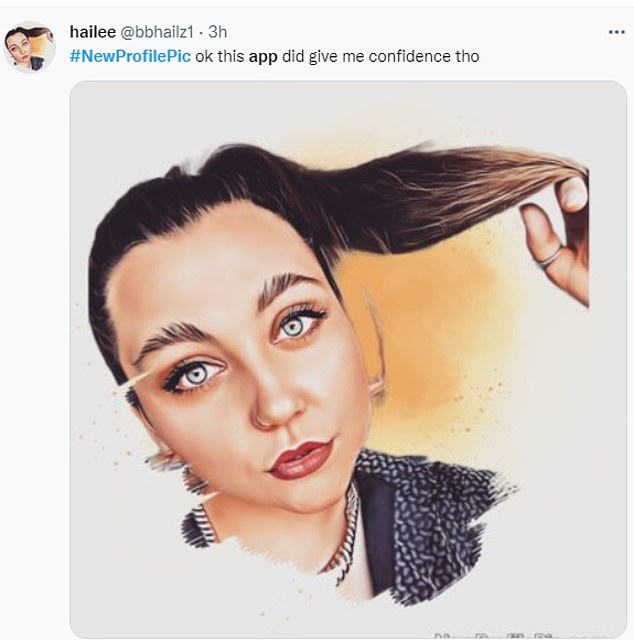Open the tweet's 3h timestamp link

click(217, 33)
